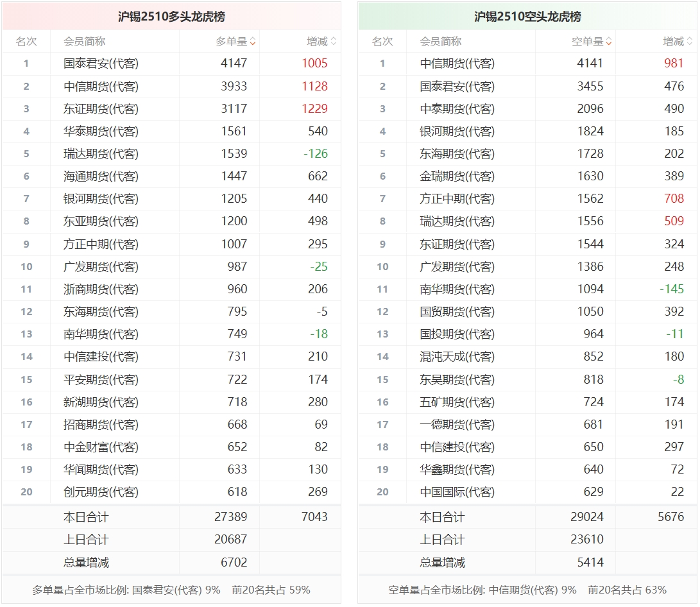Screen dimensions: 700x607
Task: Click long position value 4147
Action: tap(234, 64)
